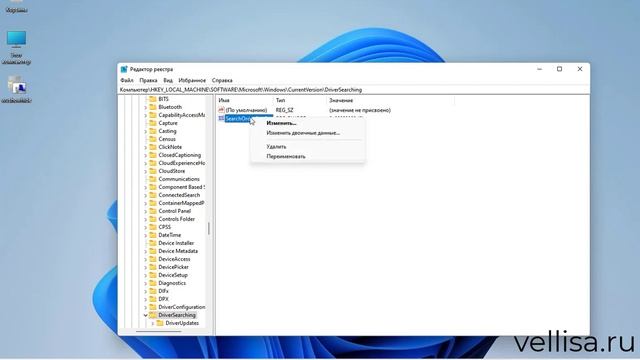Select the (По умолчанию) value name

tap(246, 110)
